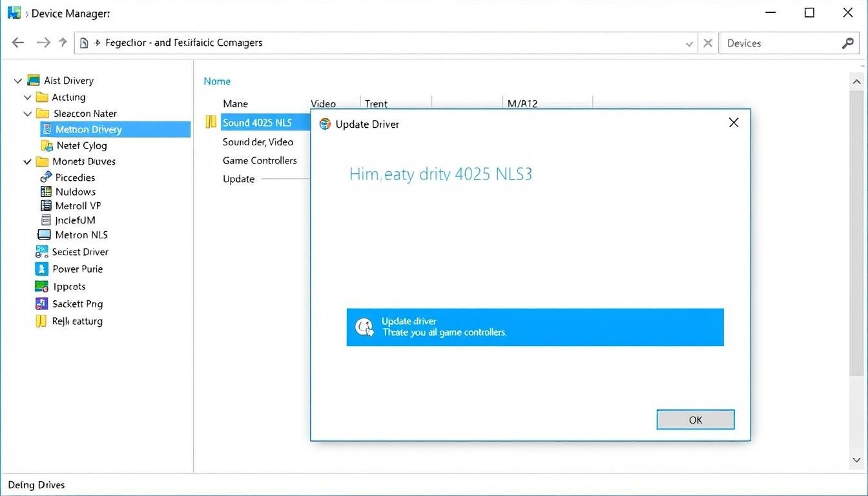868x496 pixels.
Task: Click the Nuldows grid icon
Action: pos(46,192)
